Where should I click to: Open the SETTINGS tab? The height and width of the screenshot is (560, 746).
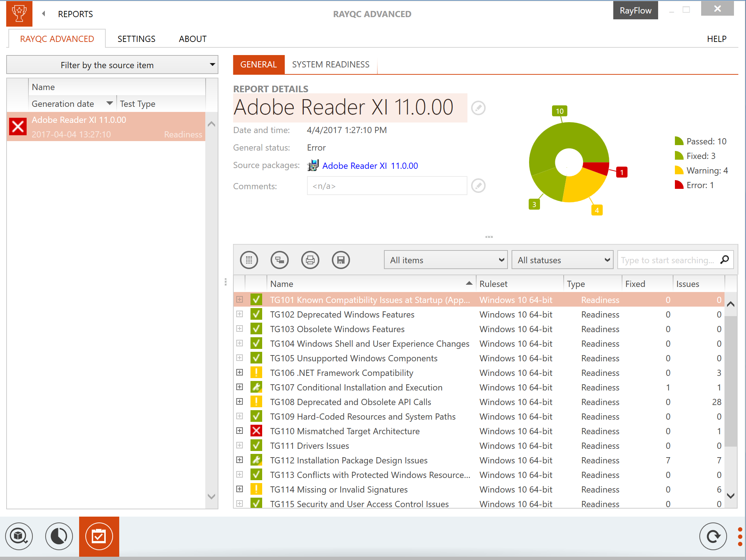click(136, 39)
